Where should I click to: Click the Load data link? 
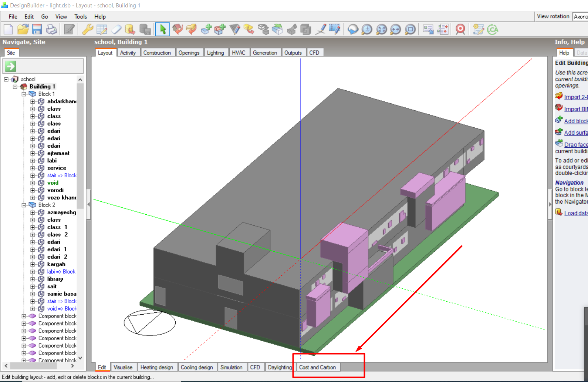point(576,213)
